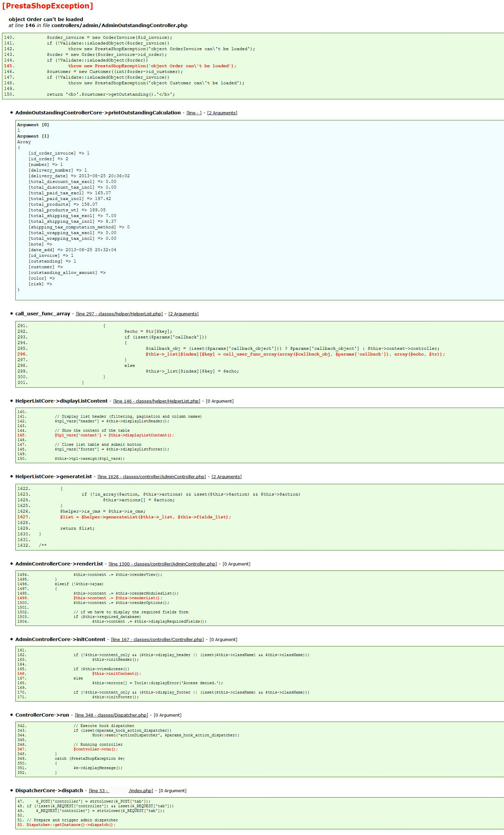This screenshot has height=835, width=504.
Task: Click '// Running controller' comment line 346
Action: point(98,744)
